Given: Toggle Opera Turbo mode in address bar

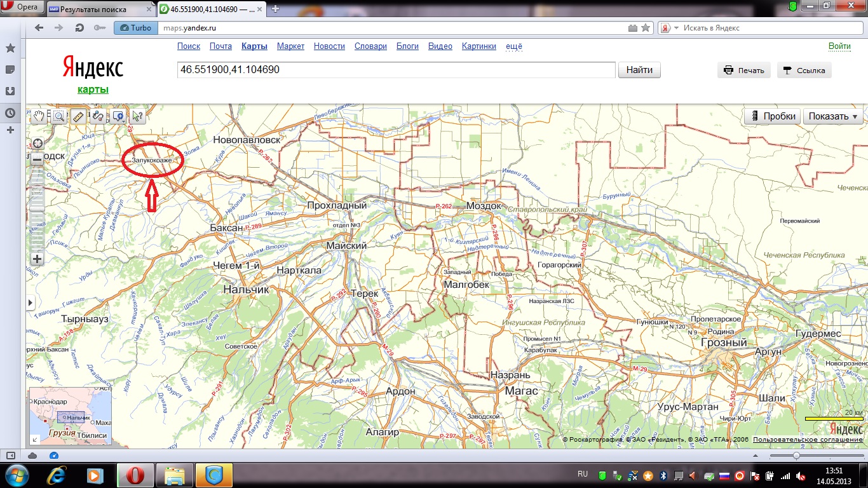Looking at the screenshot, I should click(x=135, y=28).
